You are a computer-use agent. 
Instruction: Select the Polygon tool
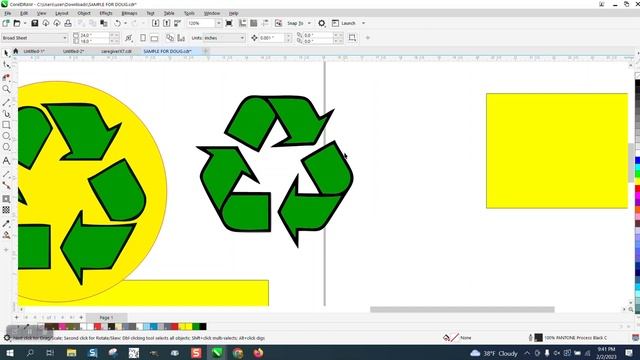[6, 147]
